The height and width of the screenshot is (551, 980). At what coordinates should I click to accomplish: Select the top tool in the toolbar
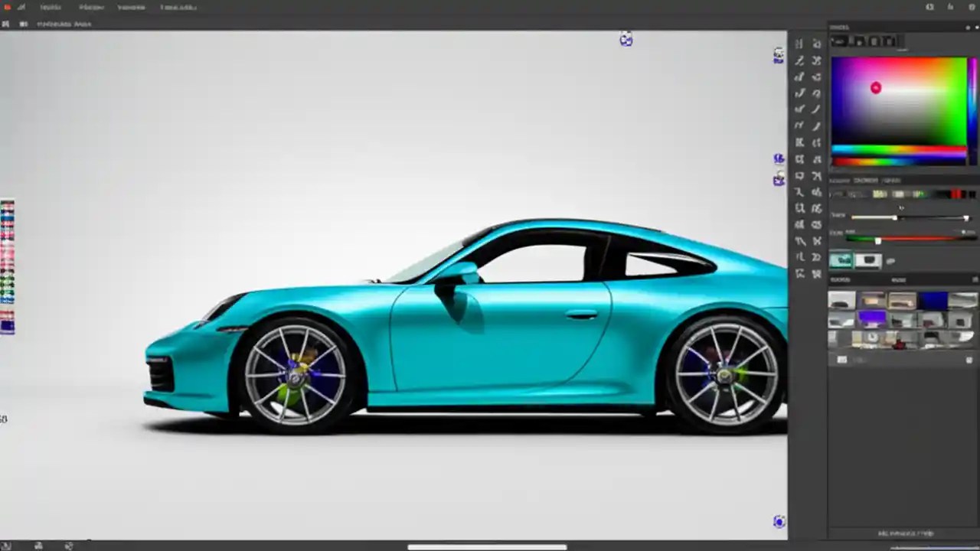pyautogui.click(x=799, y=44)
